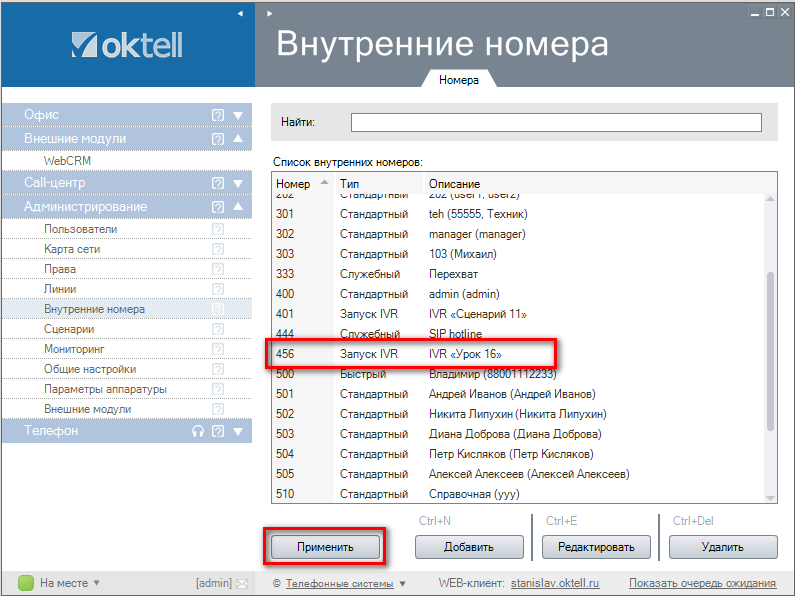Click help icon next to Пользователи
795x596 pixels.
(x=218, y=229)
